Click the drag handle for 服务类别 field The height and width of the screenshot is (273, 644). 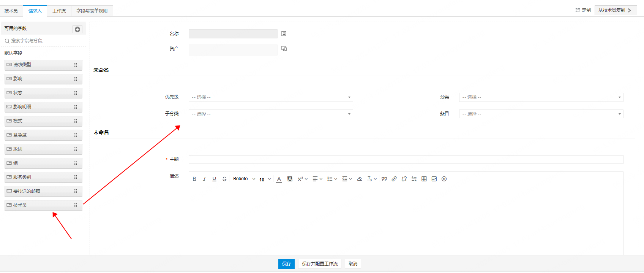coord(76,177)
